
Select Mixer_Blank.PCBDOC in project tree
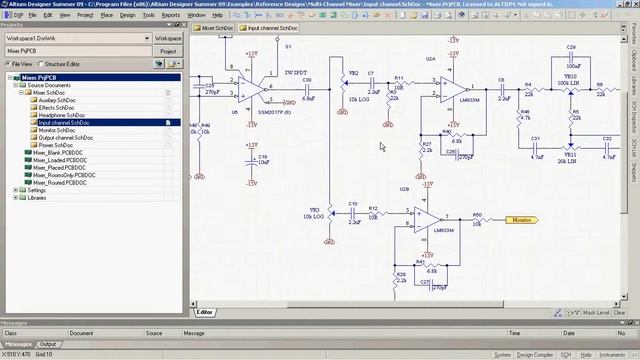(58, 153)
